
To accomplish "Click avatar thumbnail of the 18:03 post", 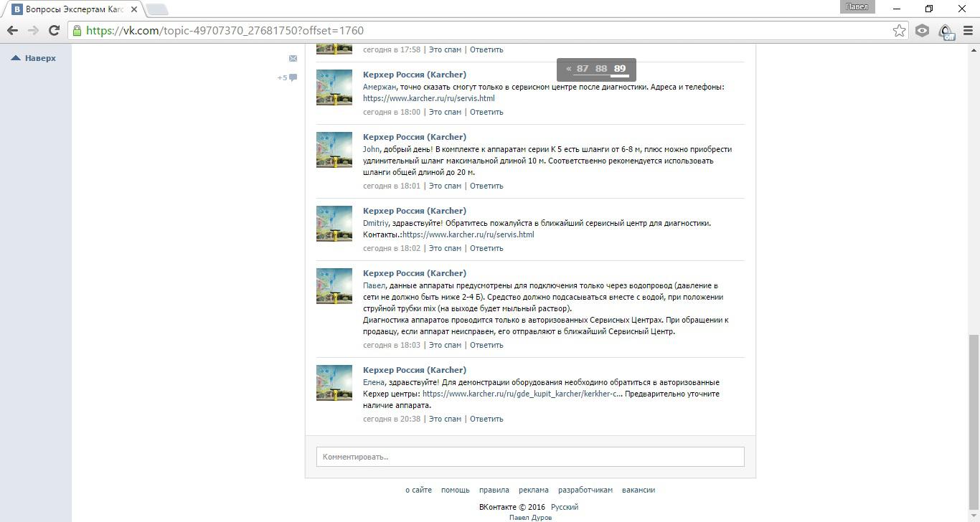I will (334, 286).
